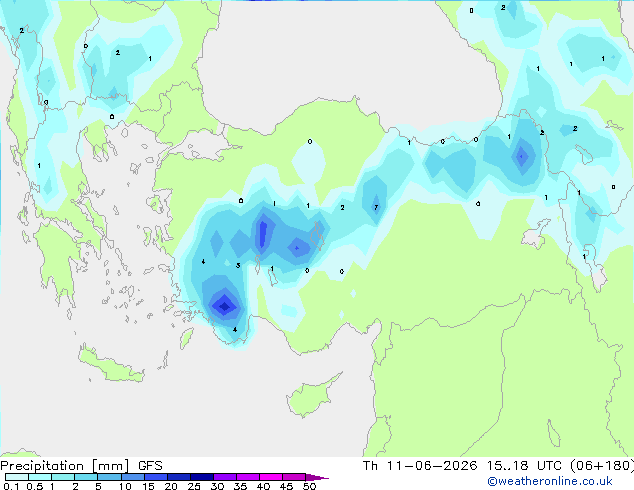Click the above-50 arrow tip of legend
This screenshot has height=490, width=634.
click(x=317, y=477)
